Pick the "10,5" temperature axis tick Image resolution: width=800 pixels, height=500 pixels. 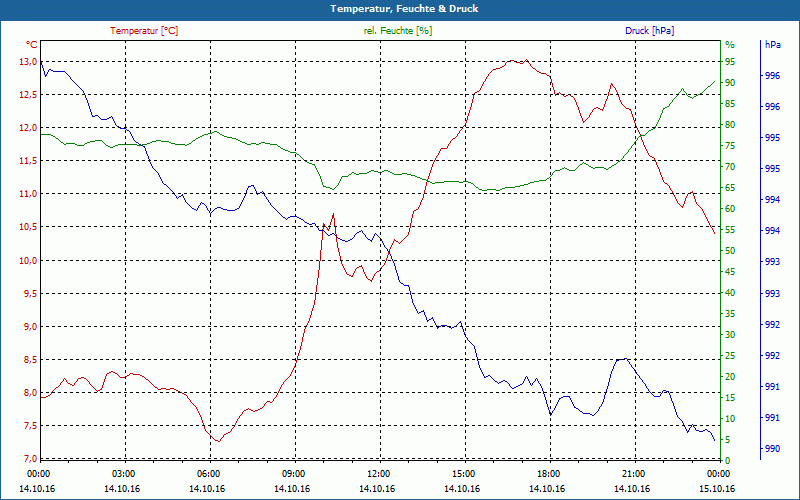point(28,227)
